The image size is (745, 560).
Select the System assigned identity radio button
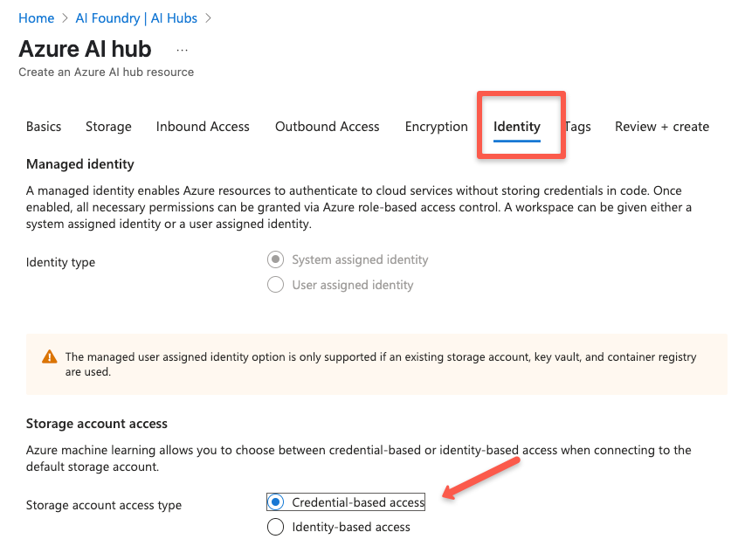pyautogui.click(x=275, y=259)
